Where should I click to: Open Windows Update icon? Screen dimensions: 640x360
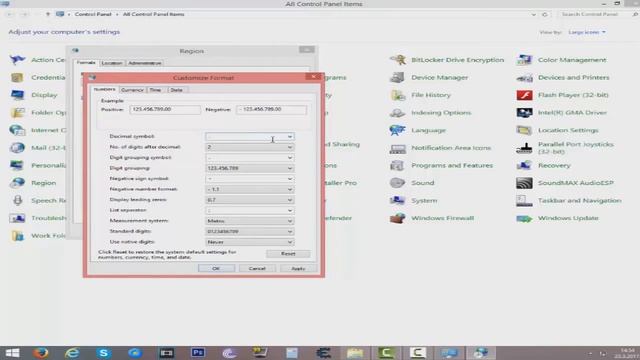[x=524, y=218]
